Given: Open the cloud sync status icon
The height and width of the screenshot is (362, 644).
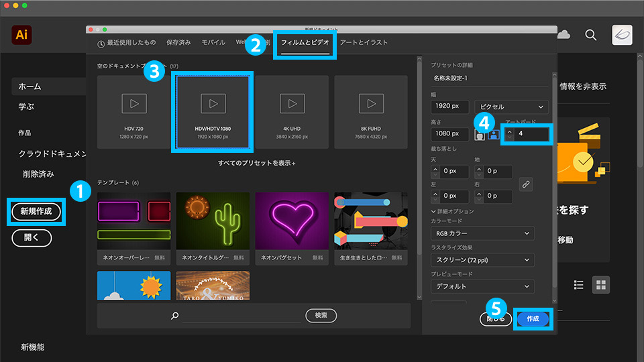Looking at the screenshot, I should coord(564,34).
